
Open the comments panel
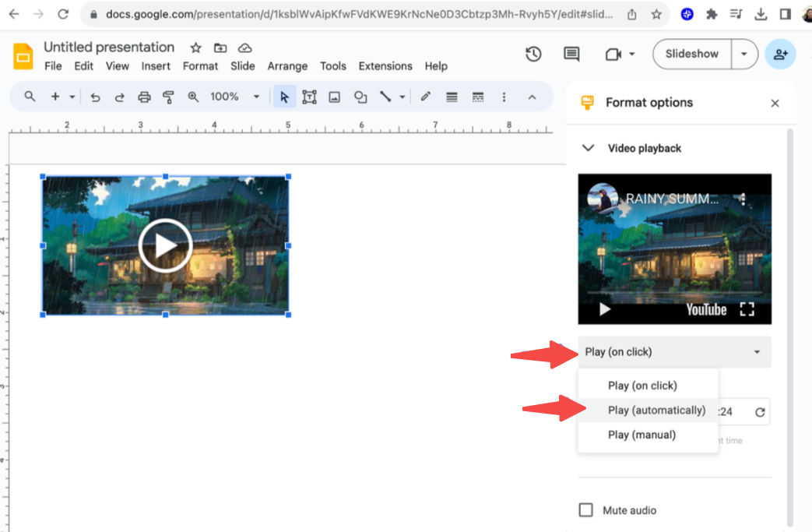point(571,54)
